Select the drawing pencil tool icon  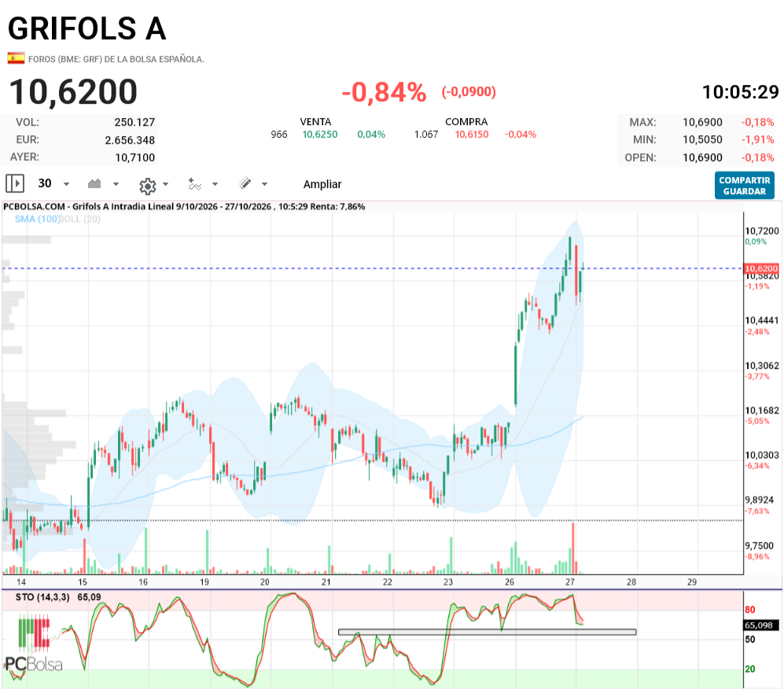point(245,183)
